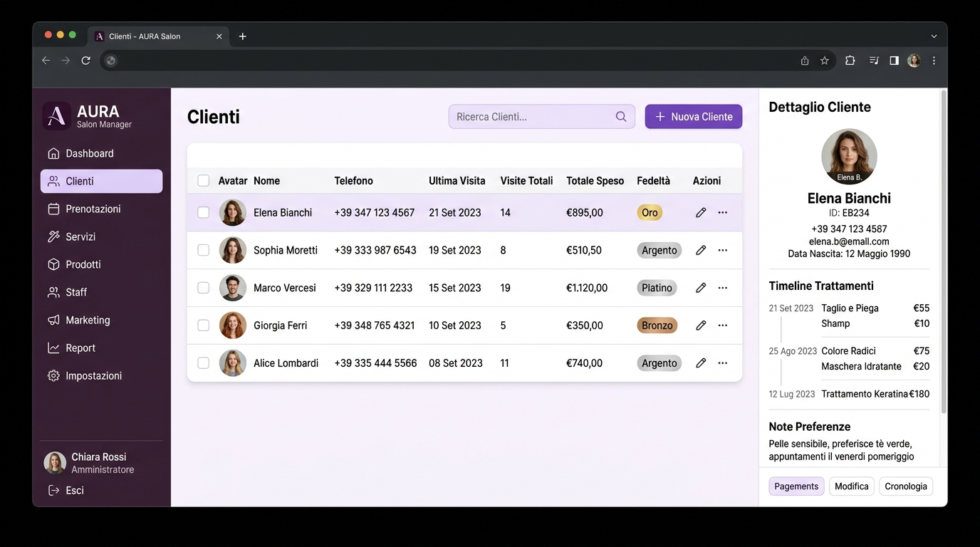Click the Pagements button
Image resolution: width=980 pixels, height=547 pixels.
point(796,486)
